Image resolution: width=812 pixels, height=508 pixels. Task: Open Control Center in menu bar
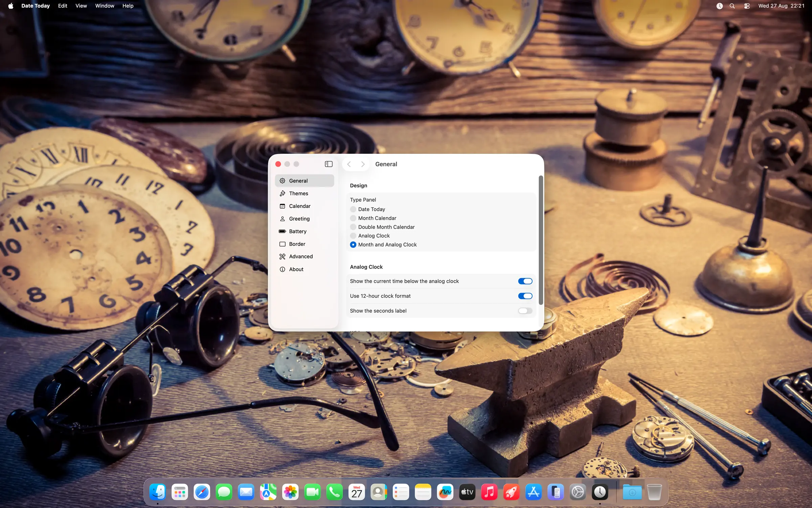pyautogui.click(x=747, y=6)
